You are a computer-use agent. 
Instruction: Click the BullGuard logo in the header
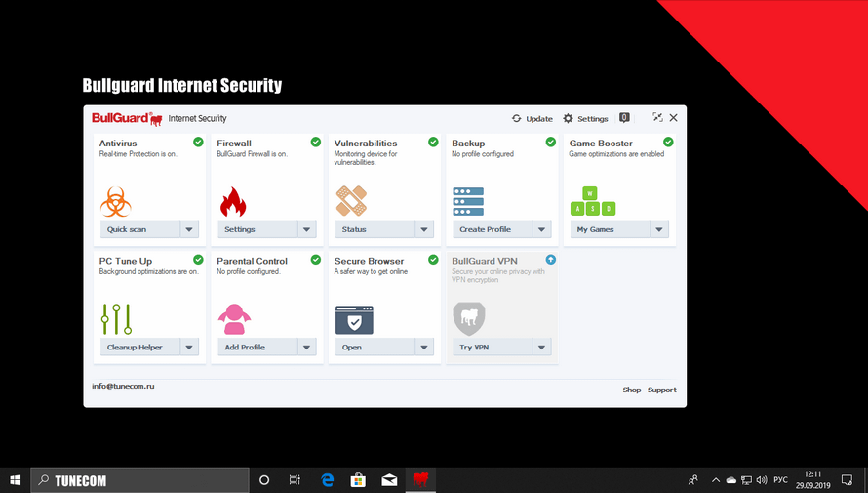127,118
